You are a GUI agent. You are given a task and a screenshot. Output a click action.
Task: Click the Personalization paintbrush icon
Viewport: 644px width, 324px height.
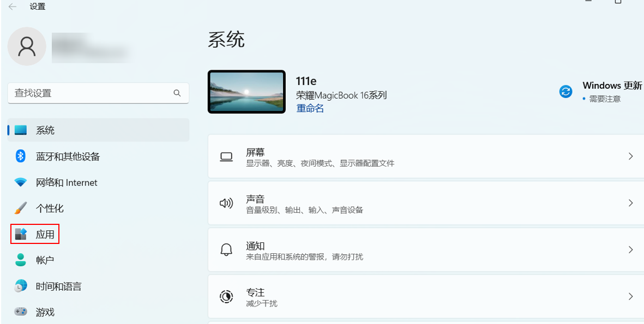[21, 209]
